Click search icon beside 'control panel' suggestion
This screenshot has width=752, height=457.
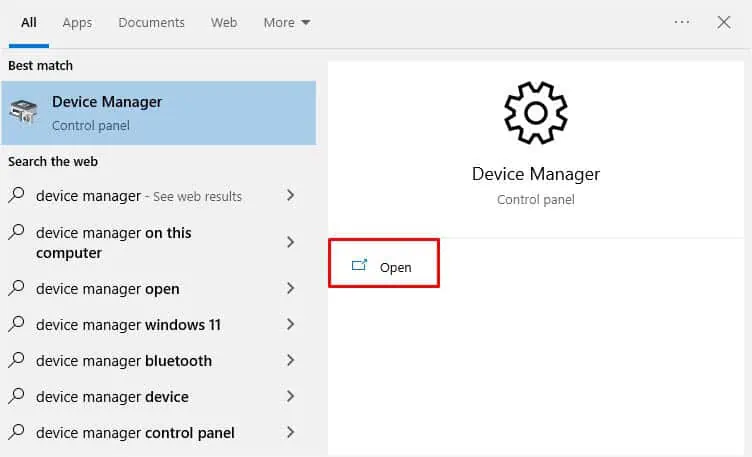16,432
